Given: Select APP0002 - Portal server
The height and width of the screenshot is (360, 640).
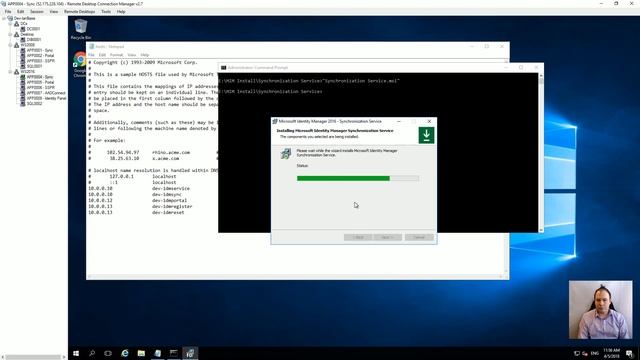Looking at the screenshot, I should [x=40, y=56].
